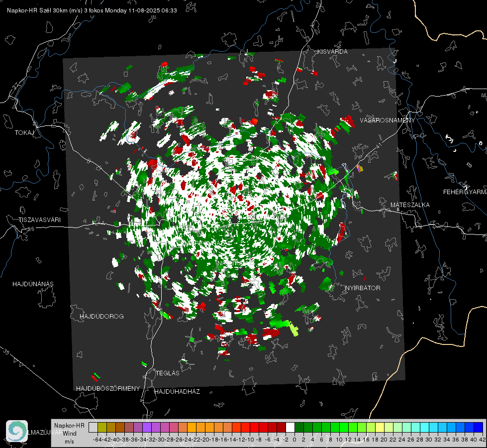This screenshot has width=487, height=448.
Task: Click the 20 value on legend scale
Action: click(x=384, y=440)
